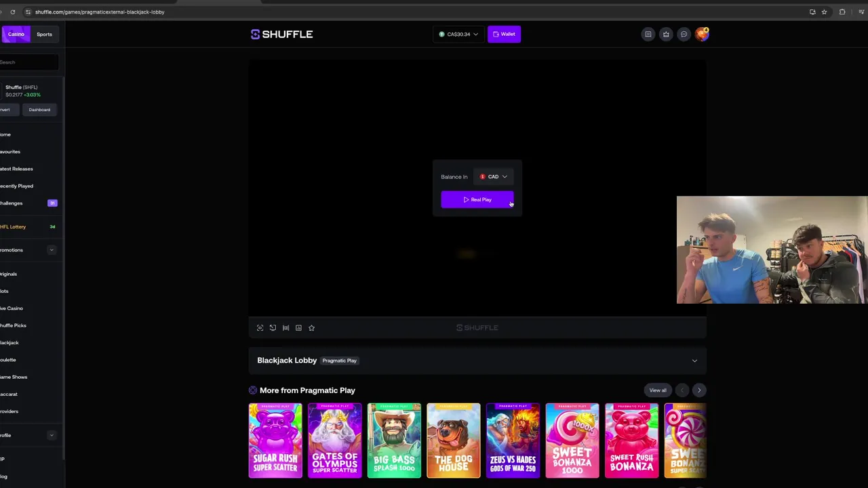Click the Dashboard button in sidebar
Viewport: 868px width, 488px height.
pos(39,110)
